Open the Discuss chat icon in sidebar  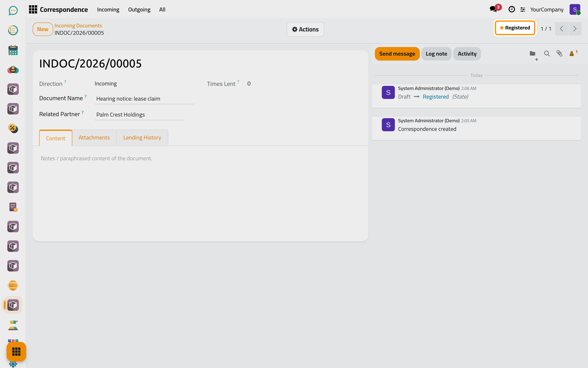click(13, 11)
